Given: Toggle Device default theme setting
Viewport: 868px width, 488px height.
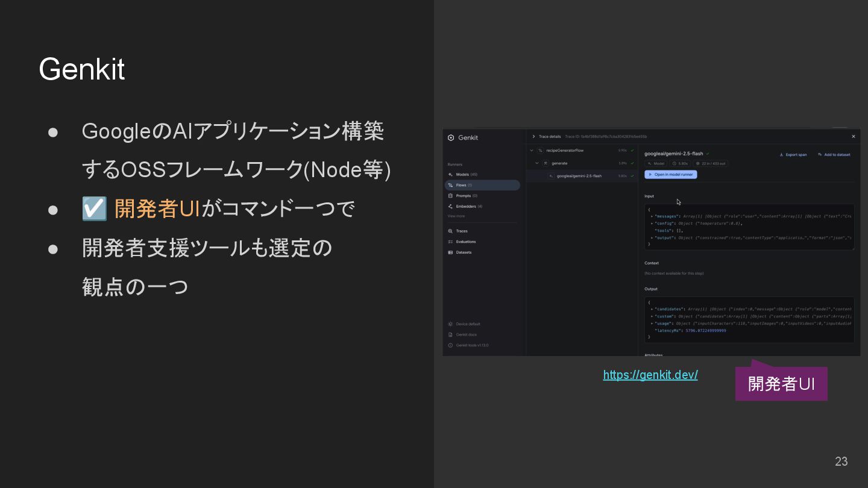Looking at the screenshot, I should [x=464, y=324].
